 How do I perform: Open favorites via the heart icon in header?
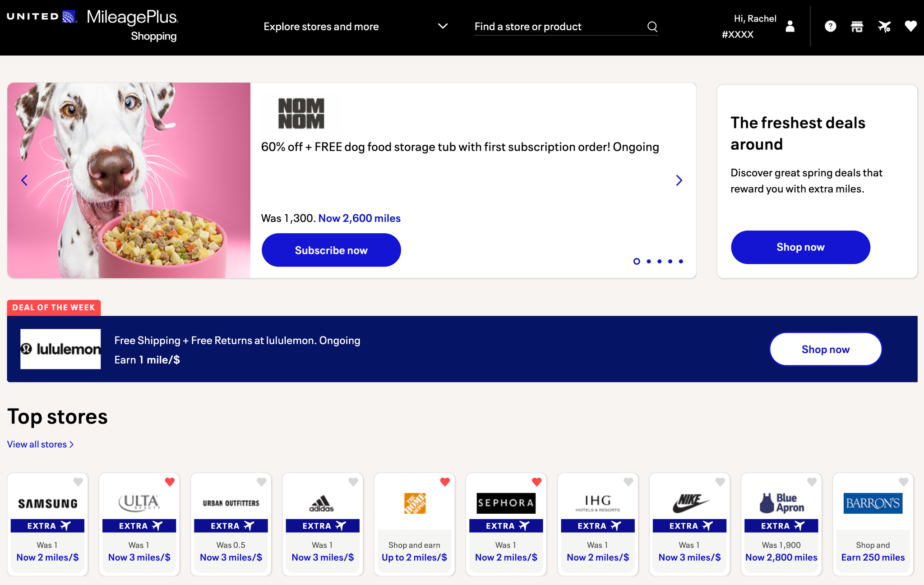(x=910, y=26)
